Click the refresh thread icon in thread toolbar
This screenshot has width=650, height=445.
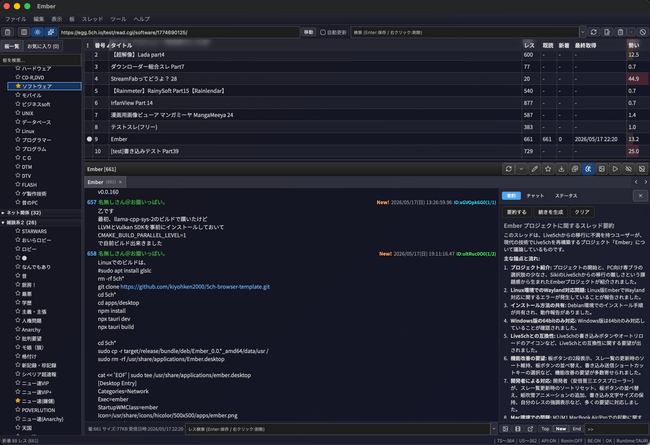coord(508,169)
